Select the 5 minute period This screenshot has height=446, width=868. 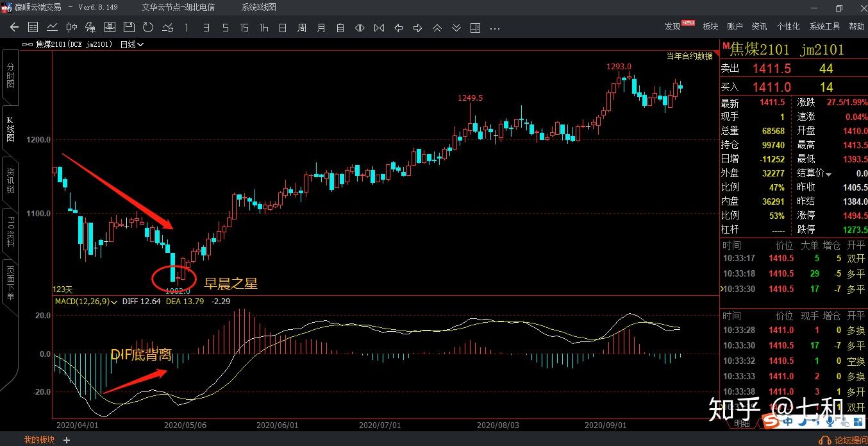[x=225, y=28]
